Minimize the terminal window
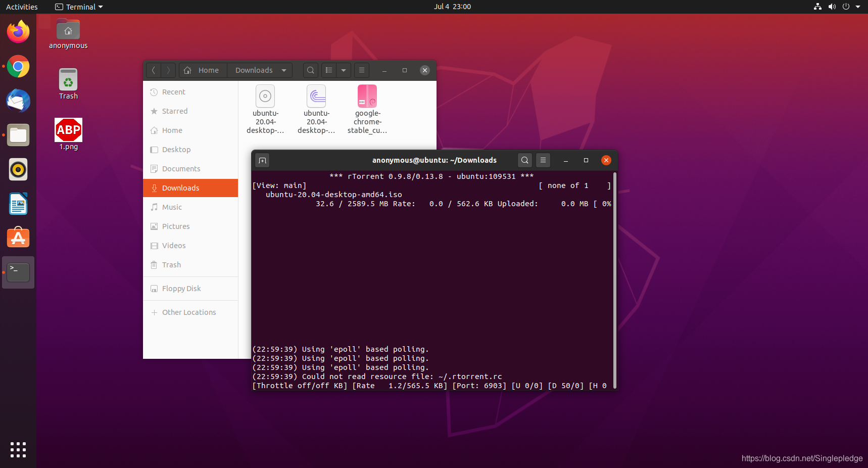868x468 pixels. click(566, 160)
